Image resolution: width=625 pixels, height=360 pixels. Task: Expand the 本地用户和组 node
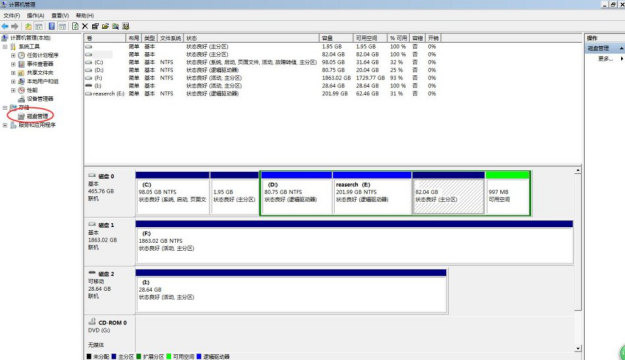(13, 81)
